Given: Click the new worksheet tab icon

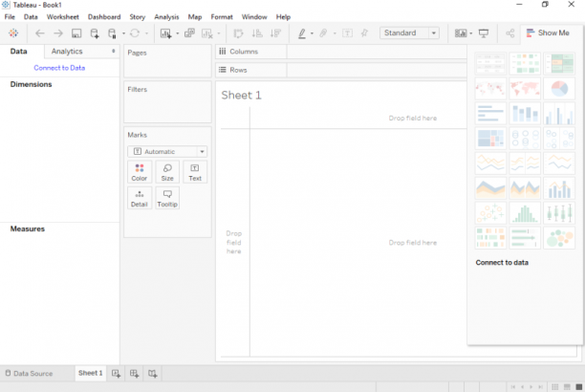Looking at the screenshot, I should click(116, 373).
